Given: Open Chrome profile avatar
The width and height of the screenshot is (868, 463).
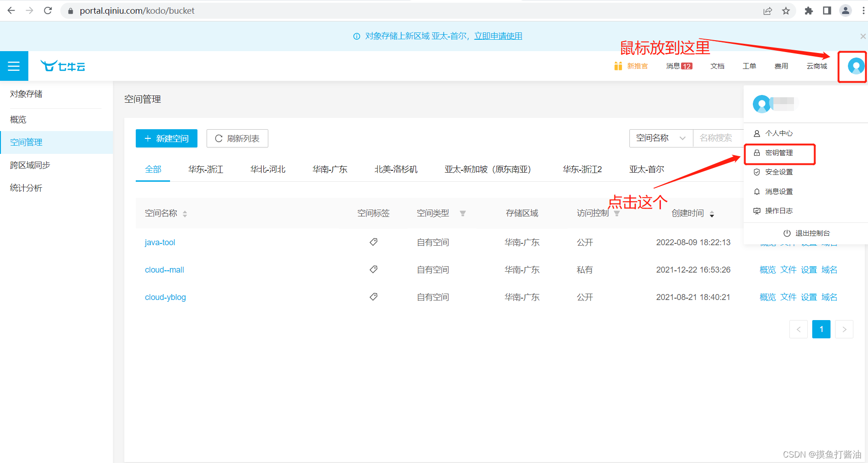Looking at the screenshot, I should coord(846,11).
